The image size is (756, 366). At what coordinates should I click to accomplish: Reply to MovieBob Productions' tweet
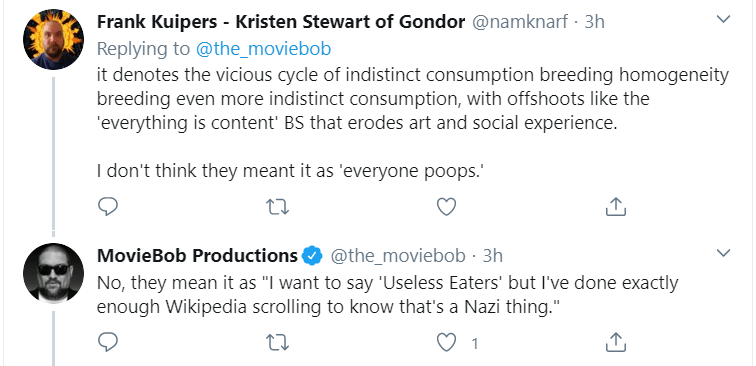[x=108, y=342]
